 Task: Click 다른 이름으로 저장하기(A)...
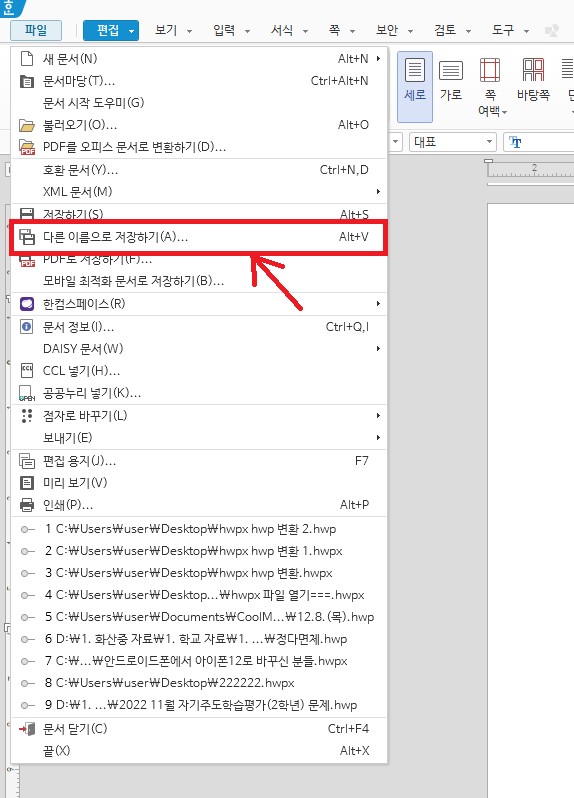pyautogui.click(x=199, y=237)
